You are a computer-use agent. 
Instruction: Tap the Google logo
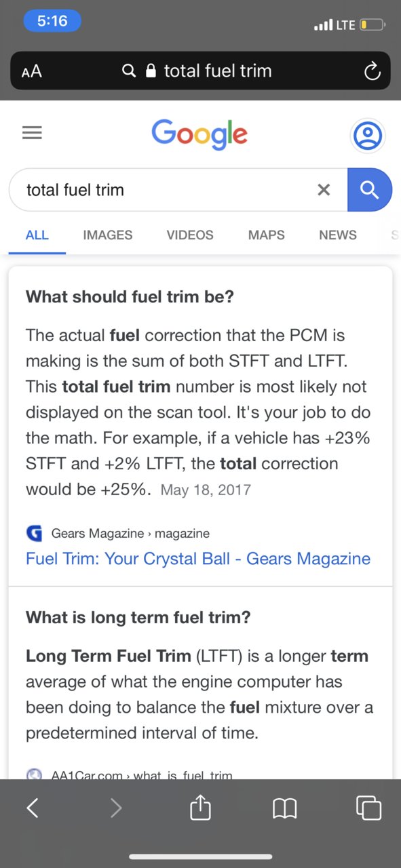tap(199, 134)
